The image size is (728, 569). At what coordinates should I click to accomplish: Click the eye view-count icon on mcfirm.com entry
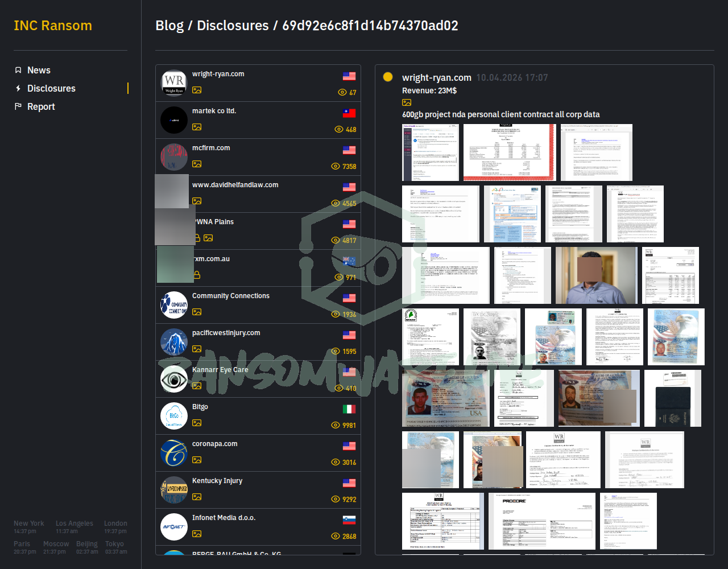tap(335, 166)
